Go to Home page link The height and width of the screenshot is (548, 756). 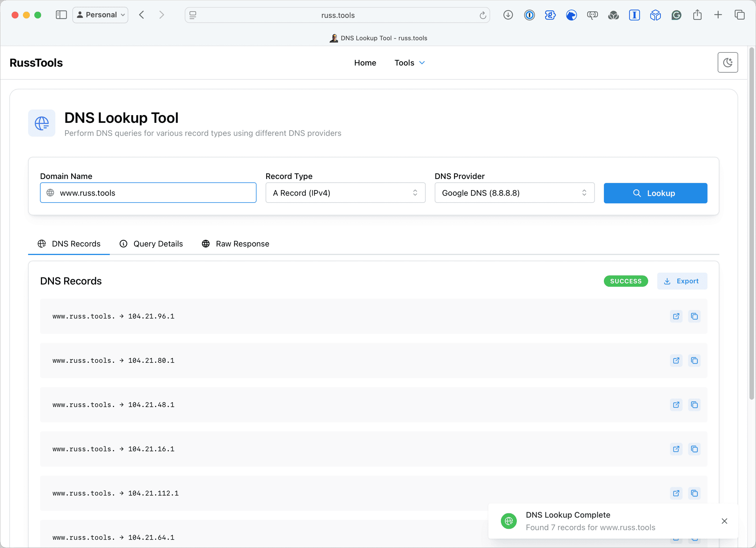click(x=365, y=63)
